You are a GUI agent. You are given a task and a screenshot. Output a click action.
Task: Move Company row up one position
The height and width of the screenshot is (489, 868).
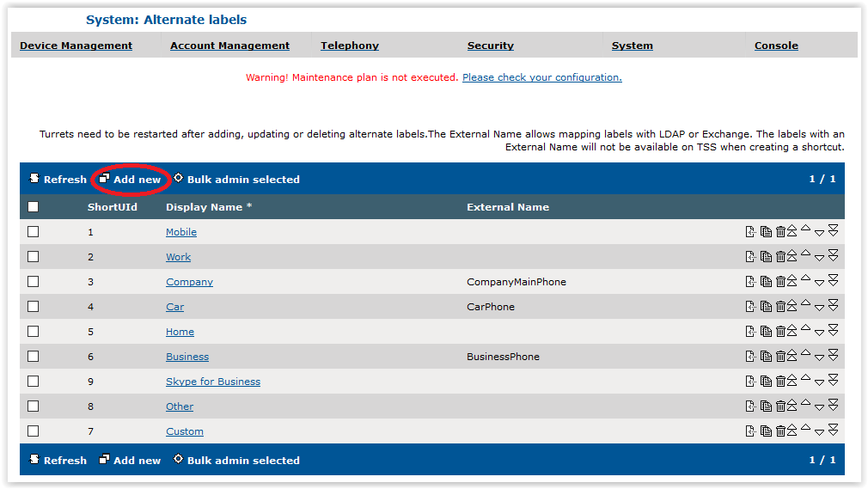click(x=806, y=278)
